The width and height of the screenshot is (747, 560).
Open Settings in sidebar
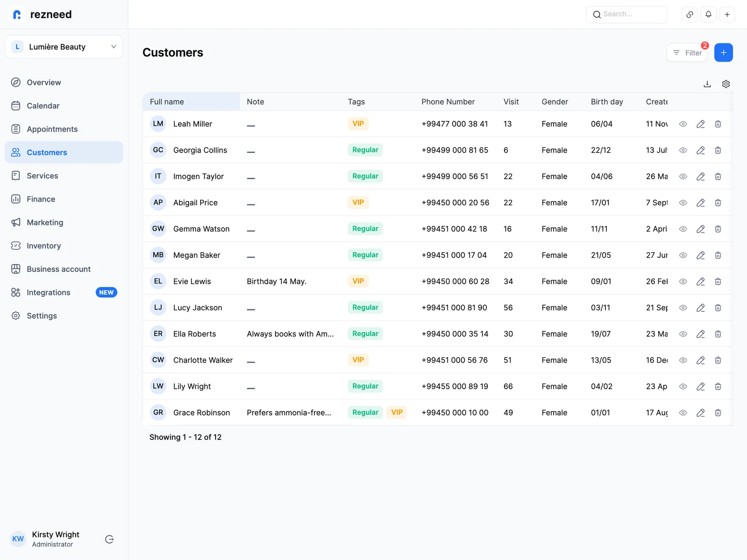click(x=64, y=316)
